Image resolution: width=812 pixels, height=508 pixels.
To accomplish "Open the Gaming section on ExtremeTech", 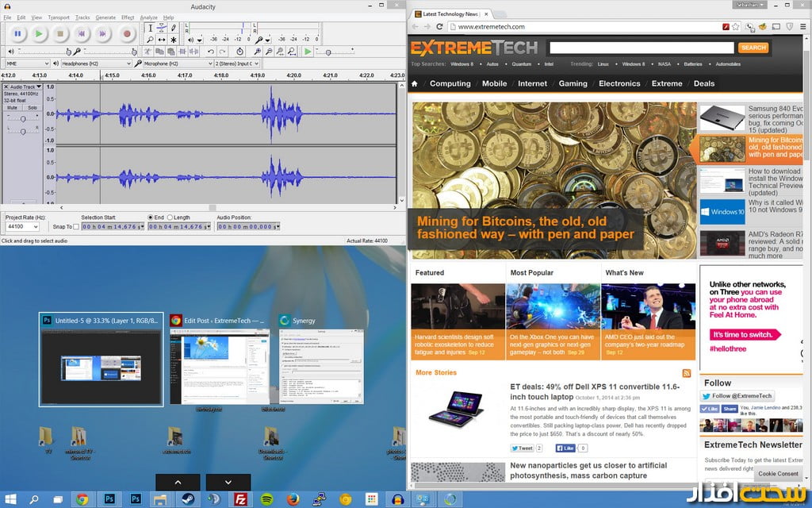I will [x=573, y=83].
